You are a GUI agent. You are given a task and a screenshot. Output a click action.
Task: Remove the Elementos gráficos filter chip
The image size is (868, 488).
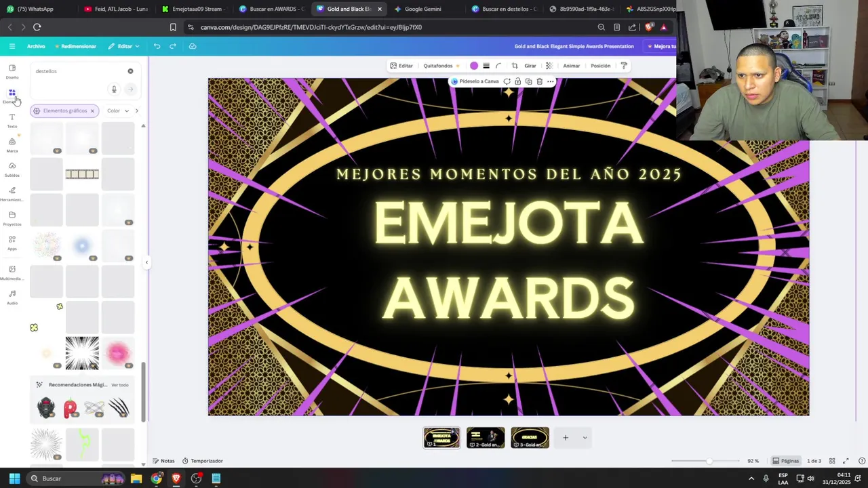click(x=92, y=110)
